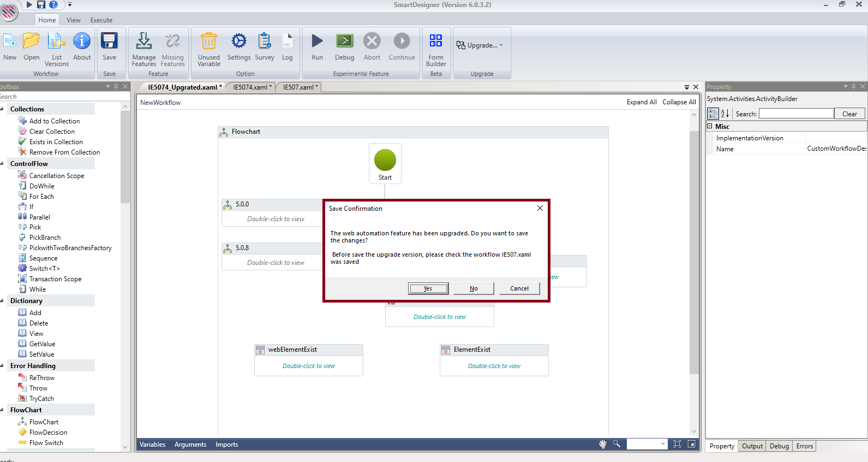Open the Upgrade dropdown menu

(x=480, y=45)
